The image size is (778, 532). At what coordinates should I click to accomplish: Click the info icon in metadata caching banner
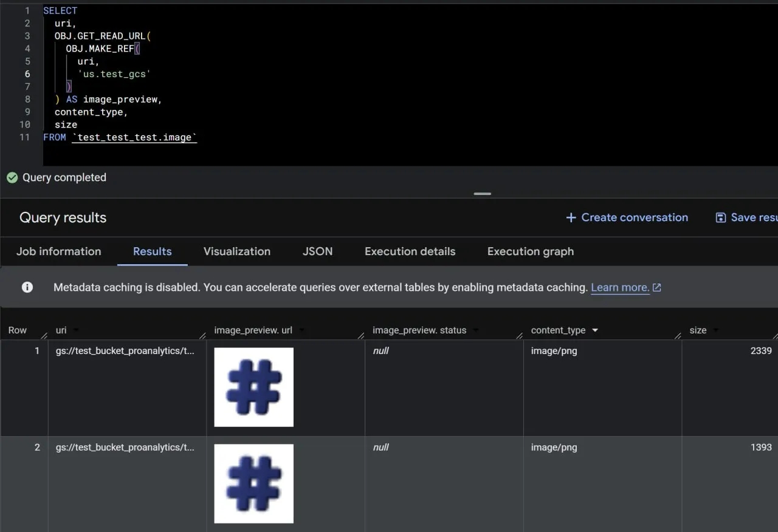point(27,287)
